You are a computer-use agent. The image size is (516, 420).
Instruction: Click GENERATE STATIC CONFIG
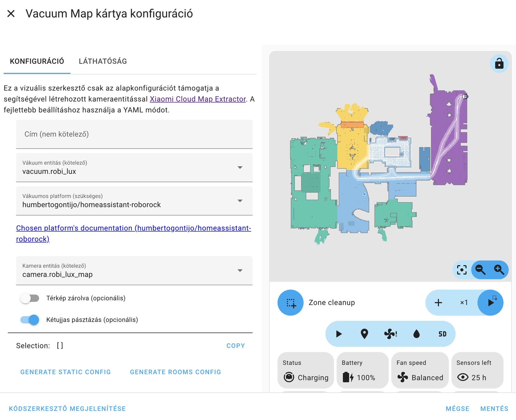tap(65, 372)
